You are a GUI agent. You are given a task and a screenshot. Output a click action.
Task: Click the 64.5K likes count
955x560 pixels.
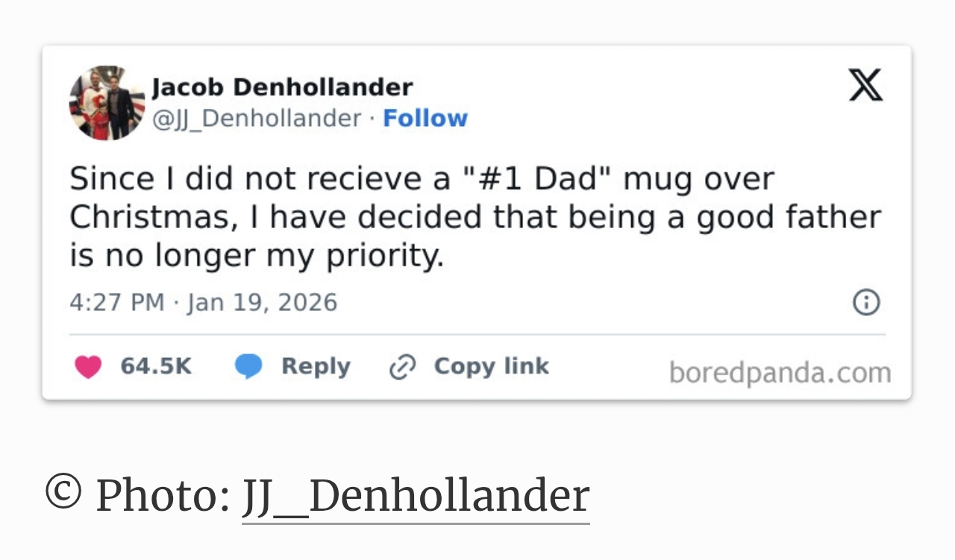point(156,367)
